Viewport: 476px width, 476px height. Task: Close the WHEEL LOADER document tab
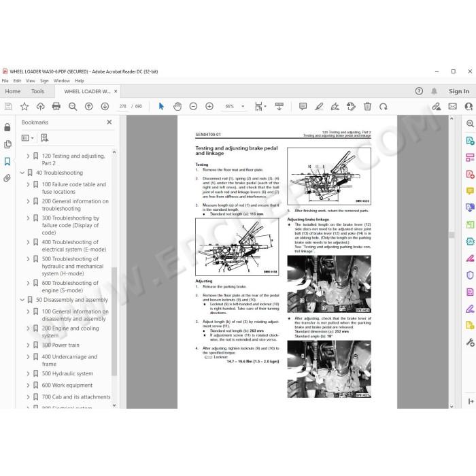coord(116,91)
